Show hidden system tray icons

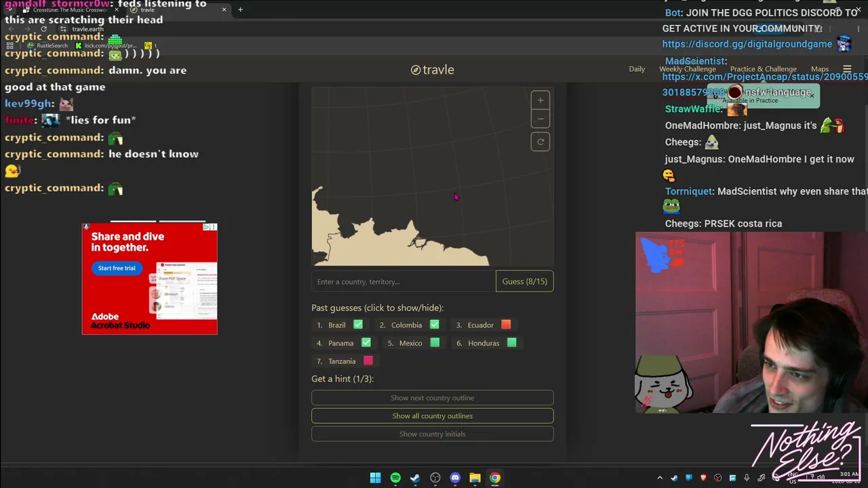660,478
